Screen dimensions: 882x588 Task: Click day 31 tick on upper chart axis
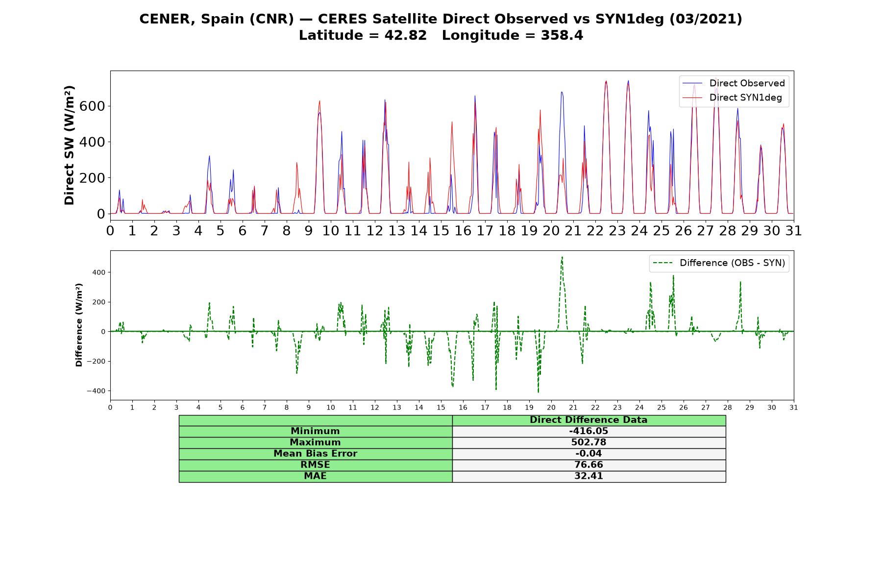point(794,231)
